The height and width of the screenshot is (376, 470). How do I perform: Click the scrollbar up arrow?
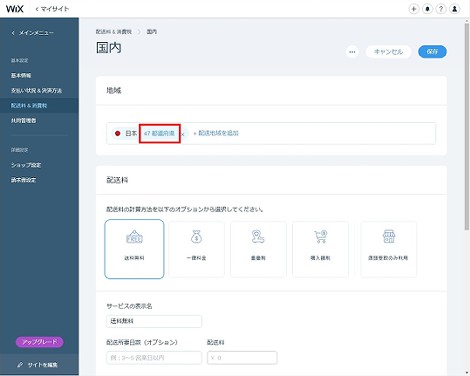point(467,21)
